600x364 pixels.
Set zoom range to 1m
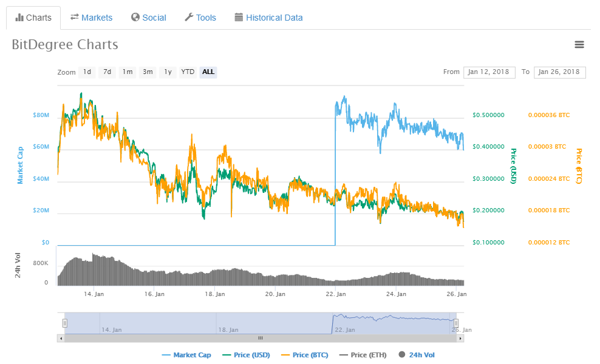click(128, 72)
